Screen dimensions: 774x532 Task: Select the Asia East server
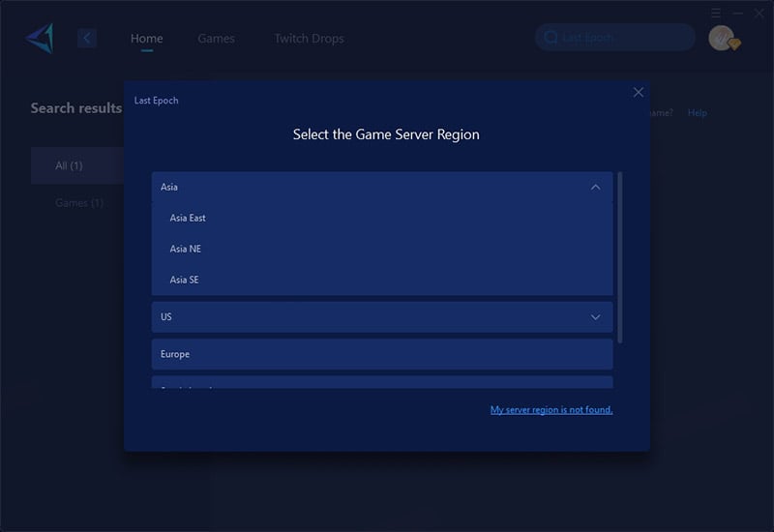tap(382, 218)
